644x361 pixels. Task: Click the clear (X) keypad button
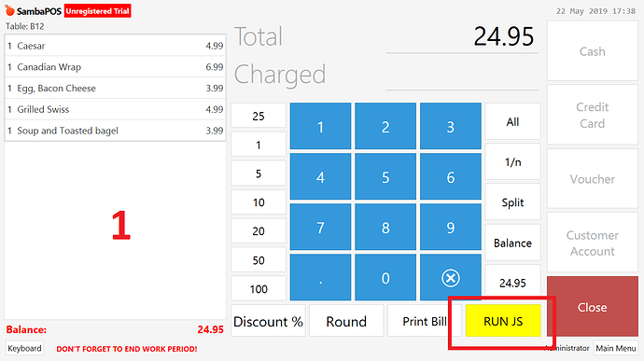450,277
